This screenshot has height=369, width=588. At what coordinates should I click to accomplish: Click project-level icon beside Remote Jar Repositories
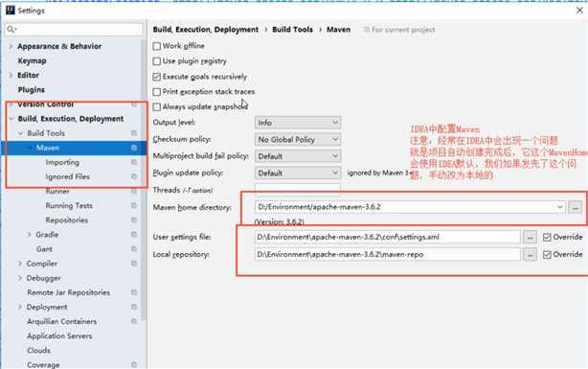coord(134,292)
